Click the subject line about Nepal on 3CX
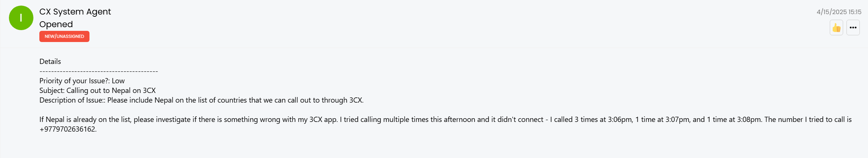 97,90
